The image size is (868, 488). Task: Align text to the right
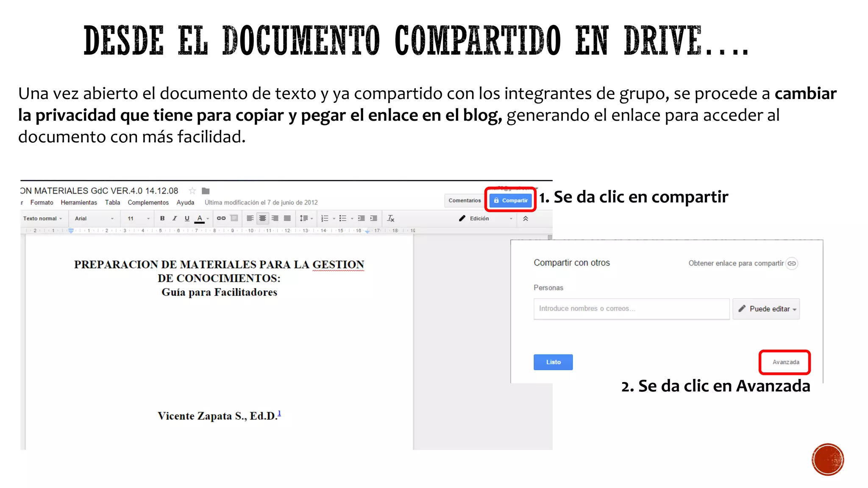275,219
